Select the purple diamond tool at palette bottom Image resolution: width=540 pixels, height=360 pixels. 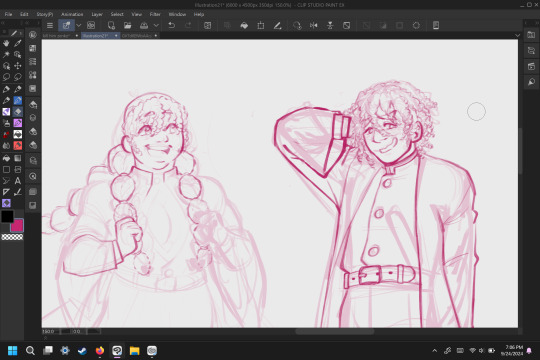point(6,203)
